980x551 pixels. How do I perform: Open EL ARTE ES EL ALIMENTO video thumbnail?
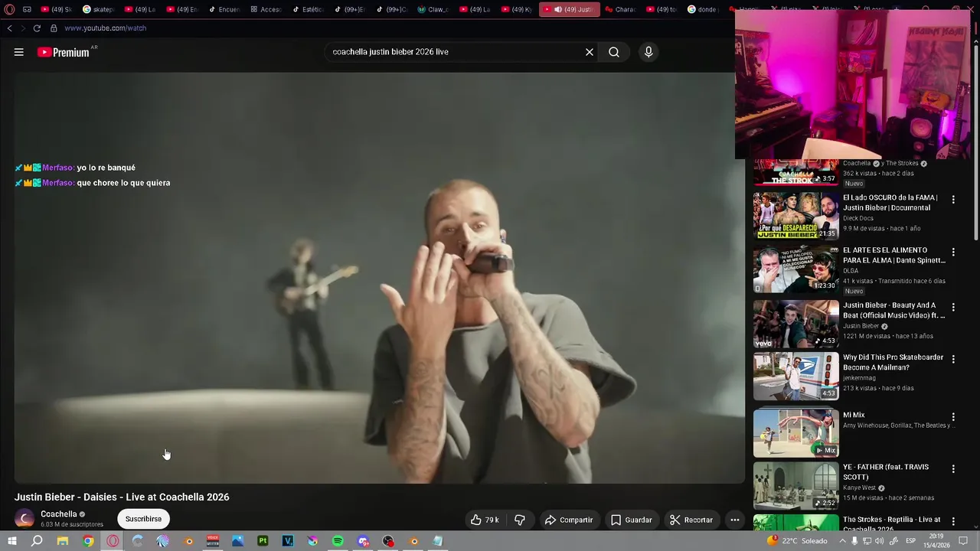click(796, 269)
